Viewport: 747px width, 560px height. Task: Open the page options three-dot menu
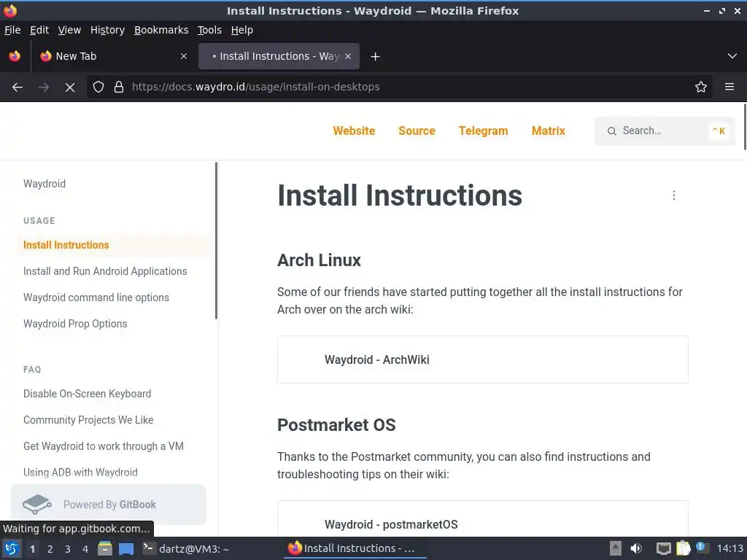[673, 195]
